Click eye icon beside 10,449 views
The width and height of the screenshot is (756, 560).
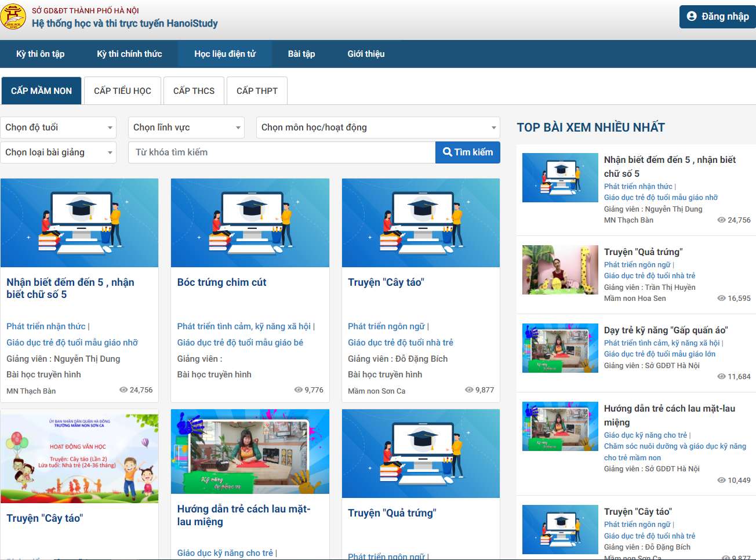721,480
